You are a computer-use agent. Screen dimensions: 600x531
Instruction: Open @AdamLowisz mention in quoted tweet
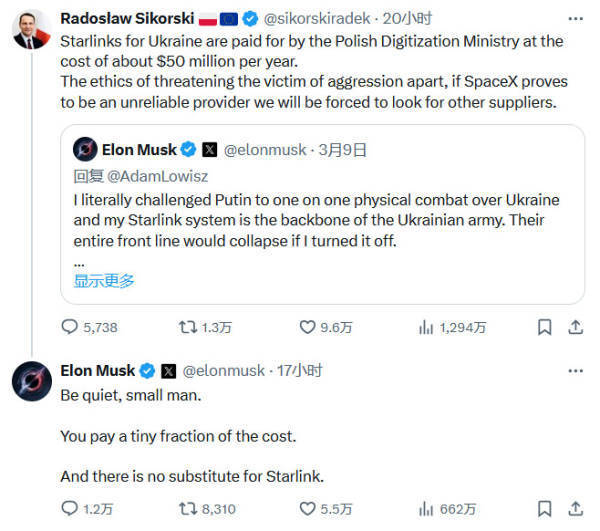(x=158, y=176)
